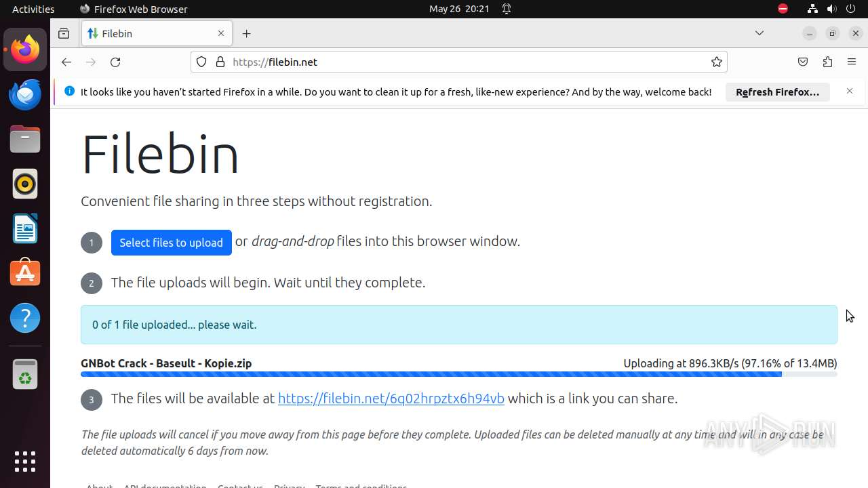This screenshot has height=488, width=868.
Task: Open the clock calendar May 26 20:21
Action: coord(459,9)
